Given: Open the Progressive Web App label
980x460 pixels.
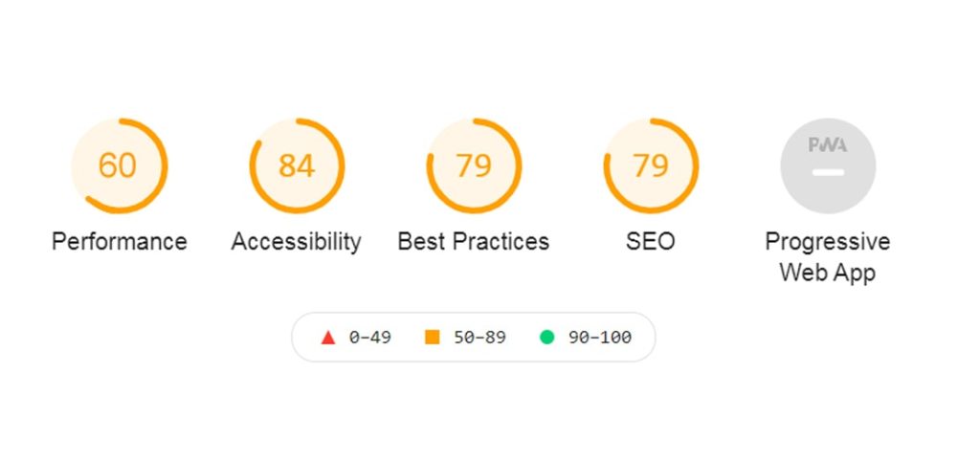Looking at the screenshot, I should (828, 256).
